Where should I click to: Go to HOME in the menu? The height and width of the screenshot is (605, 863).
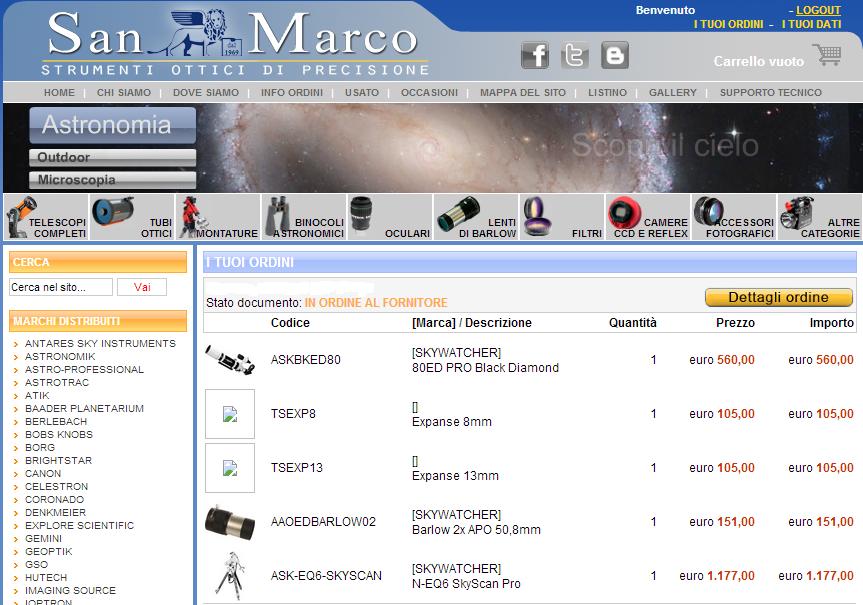point(59,92)
